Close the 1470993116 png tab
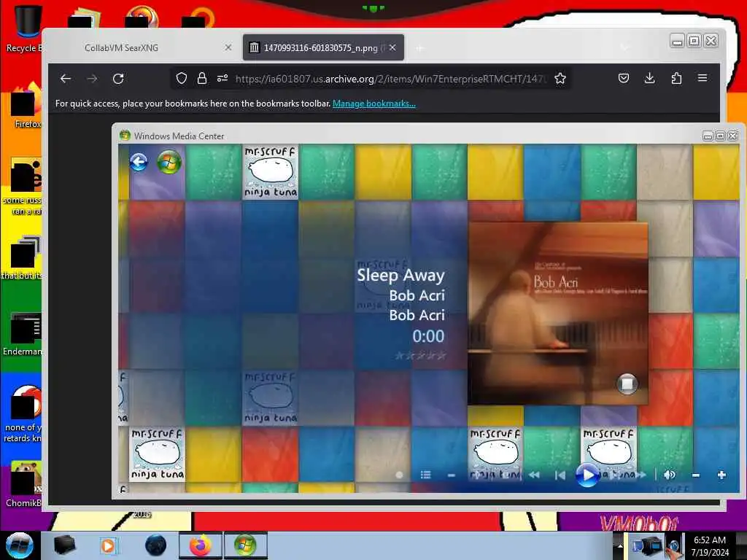This screenshot has width=747, height=560. [392, 47]
